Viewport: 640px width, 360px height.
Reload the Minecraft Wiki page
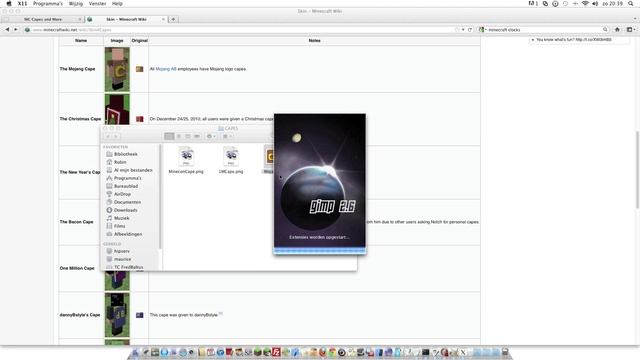[x=470, y=29]
